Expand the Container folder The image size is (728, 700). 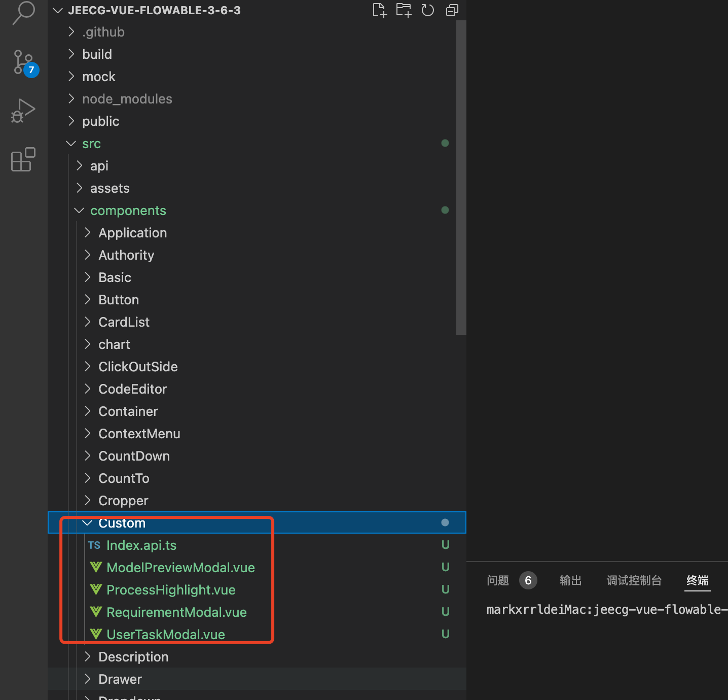pos(88,411)
